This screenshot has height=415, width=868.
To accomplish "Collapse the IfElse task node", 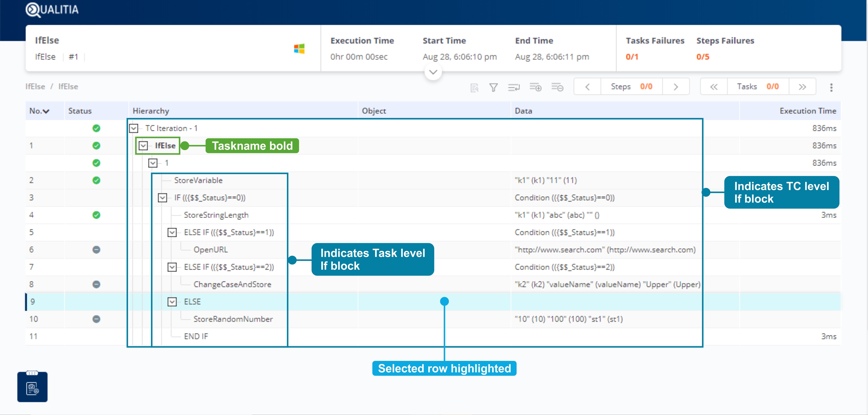I will coord(143,146).
